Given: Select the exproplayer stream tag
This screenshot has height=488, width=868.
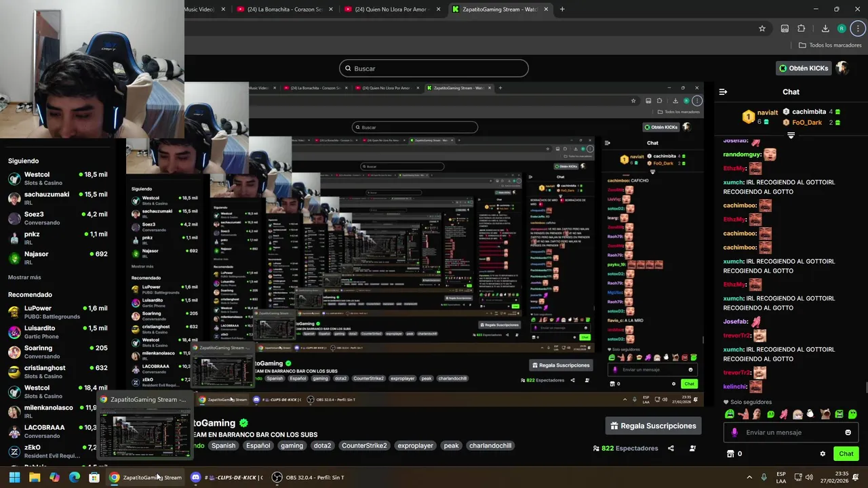Looking at the screenshot, I should (415, 445).
